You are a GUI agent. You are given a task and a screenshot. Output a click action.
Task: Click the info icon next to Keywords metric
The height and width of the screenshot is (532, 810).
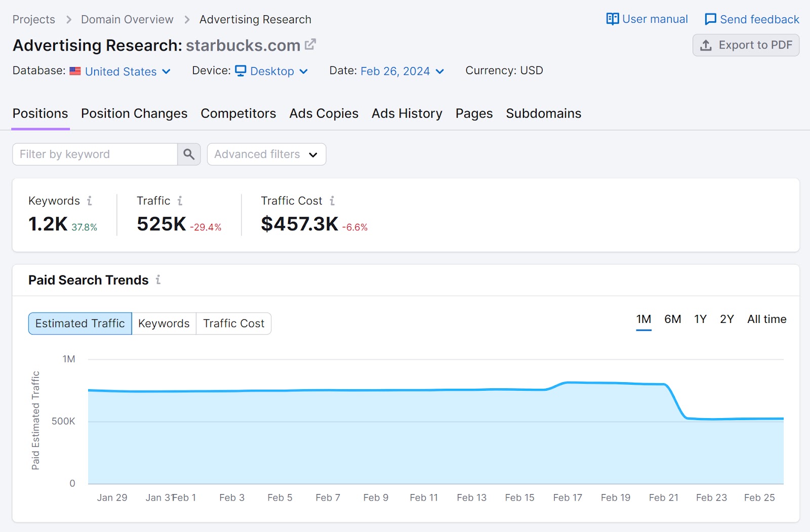point(90,200)
